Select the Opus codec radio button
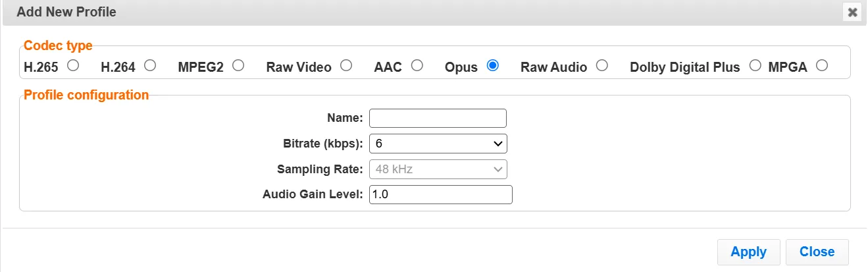This screenshot has height=272, width=868. [492, 65]
